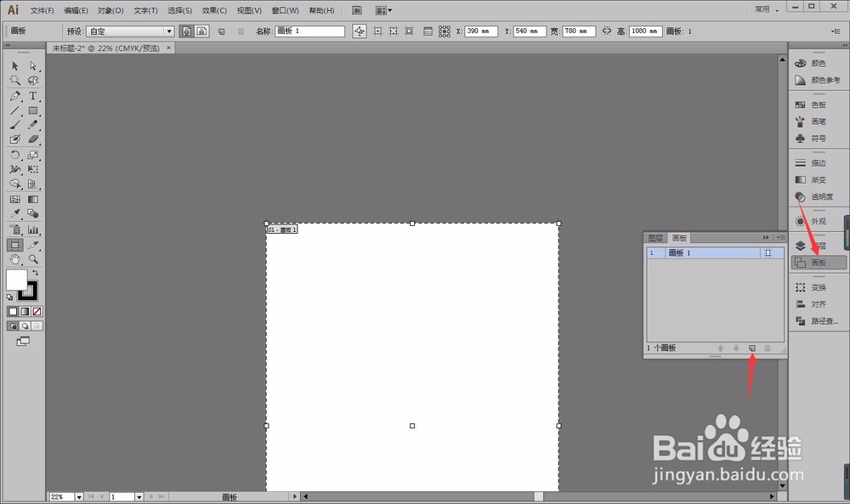Select the Symbol Sprayer tool
The height and width of the screenshot is (504, 850).
click(x=15, y=229)
